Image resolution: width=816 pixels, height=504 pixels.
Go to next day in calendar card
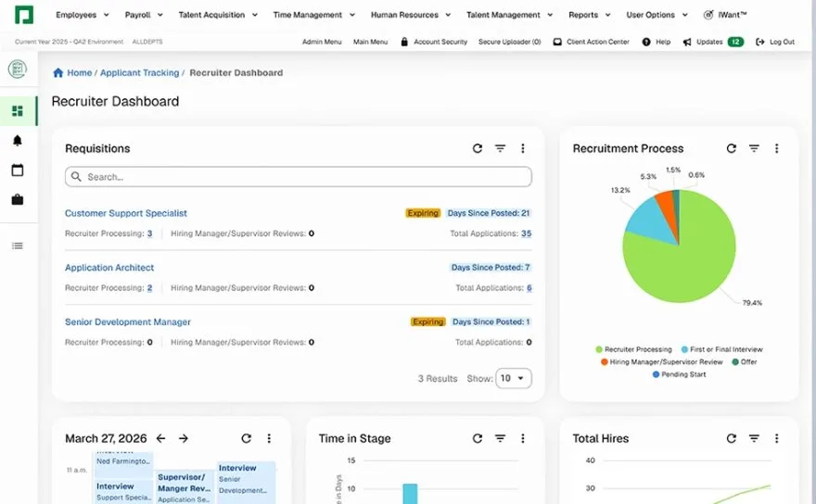point(184,438)
